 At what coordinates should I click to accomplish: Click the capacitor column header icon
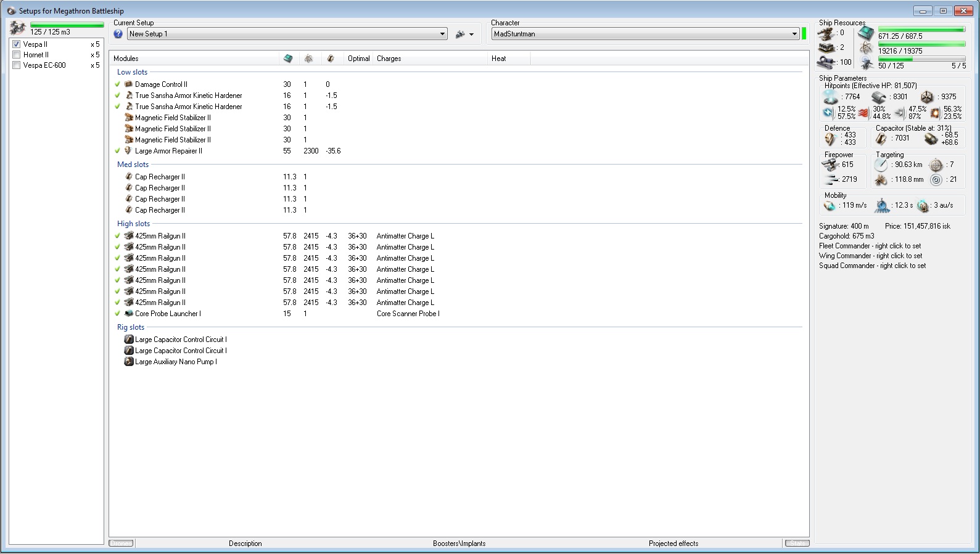click(x=331, y=59)
